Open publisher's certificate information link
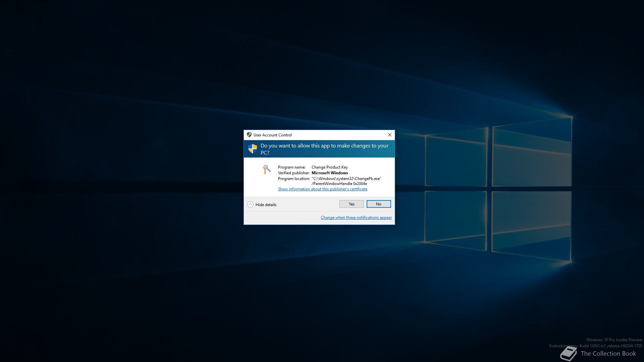Viewport: 644px width, 362px height. click(322, 189)
